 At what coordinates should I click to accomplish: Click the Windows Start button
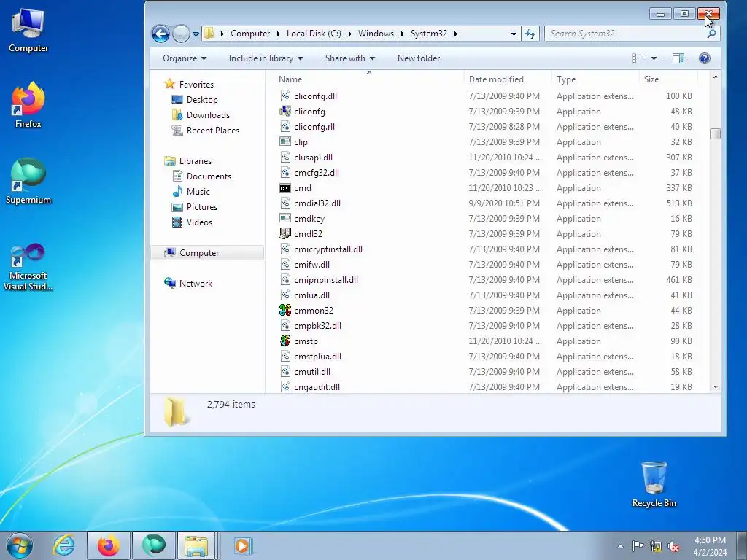tap(20, 545)
